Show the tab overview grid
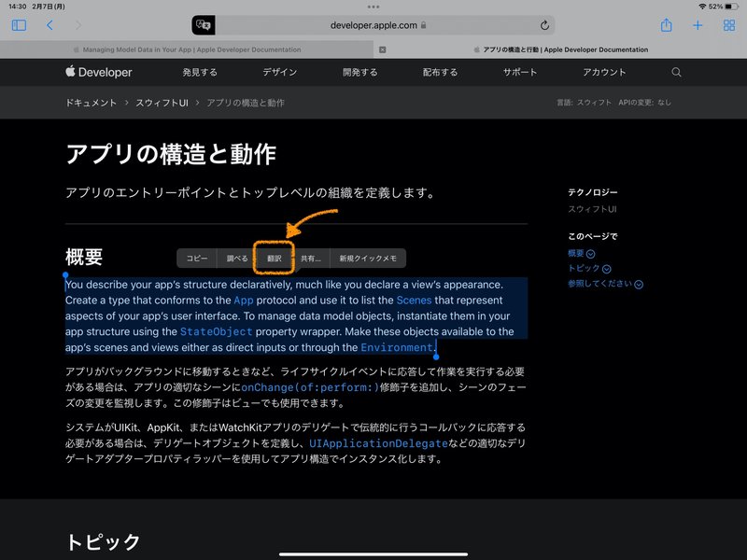This screenshot has width=747, height=560. pyautogui.click(x=729, y=25)
